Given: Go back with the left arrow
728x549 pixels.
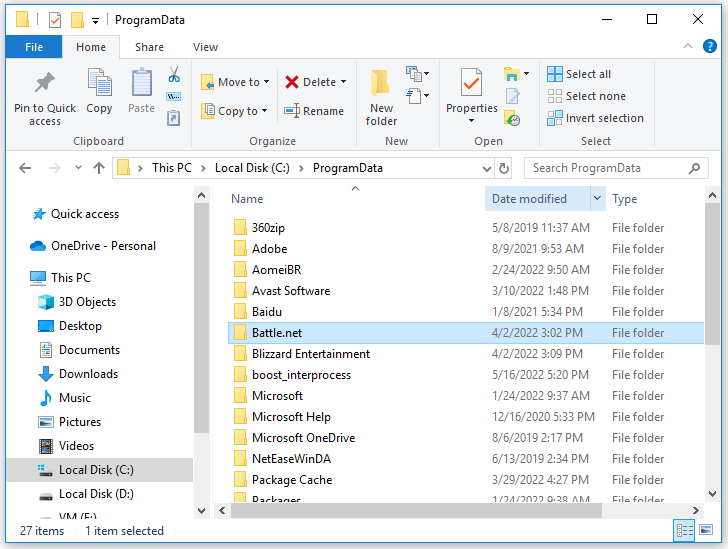Looking at the screenshot, I should point(26,168).
